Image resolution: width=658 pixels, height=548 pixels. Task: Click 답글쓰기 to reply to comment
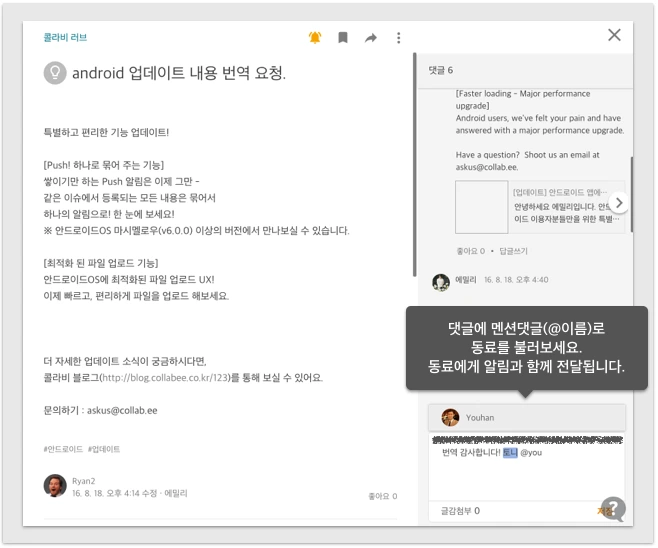click(x=513, y=251)
